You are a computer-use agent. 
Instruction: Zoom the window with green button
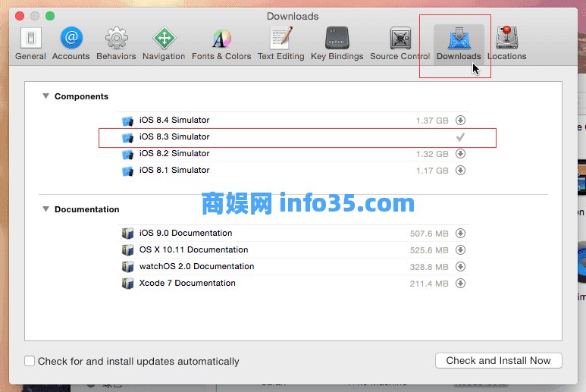[50, 16]
